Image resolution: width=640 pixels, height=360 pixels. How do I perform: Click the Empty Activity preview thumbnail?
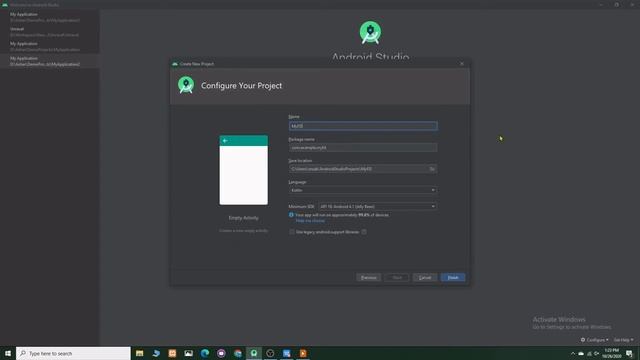tap(244, 170)
